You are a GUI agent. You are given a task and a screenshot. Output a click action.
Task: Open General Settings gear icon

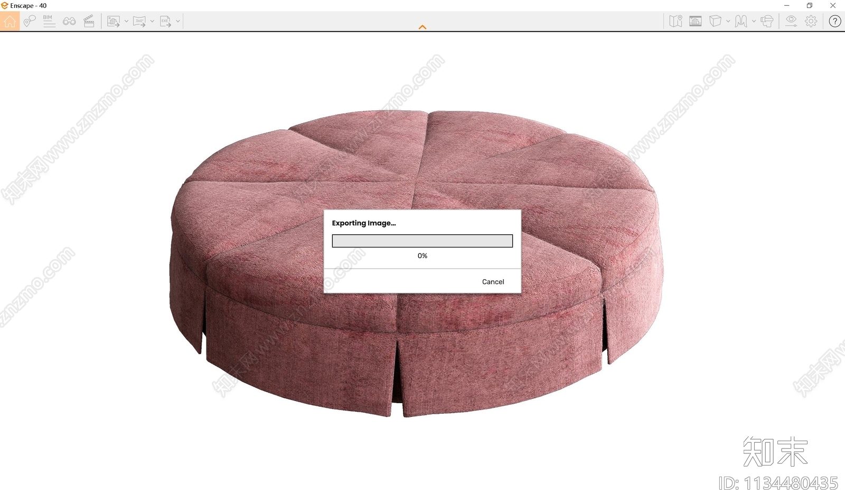click(811, 21)
